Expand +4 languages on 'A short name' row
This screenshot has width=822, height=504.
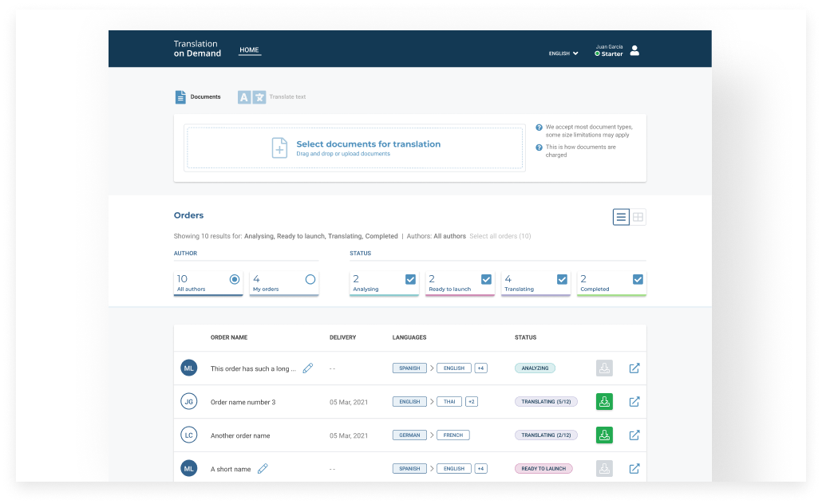click(480, 468)
